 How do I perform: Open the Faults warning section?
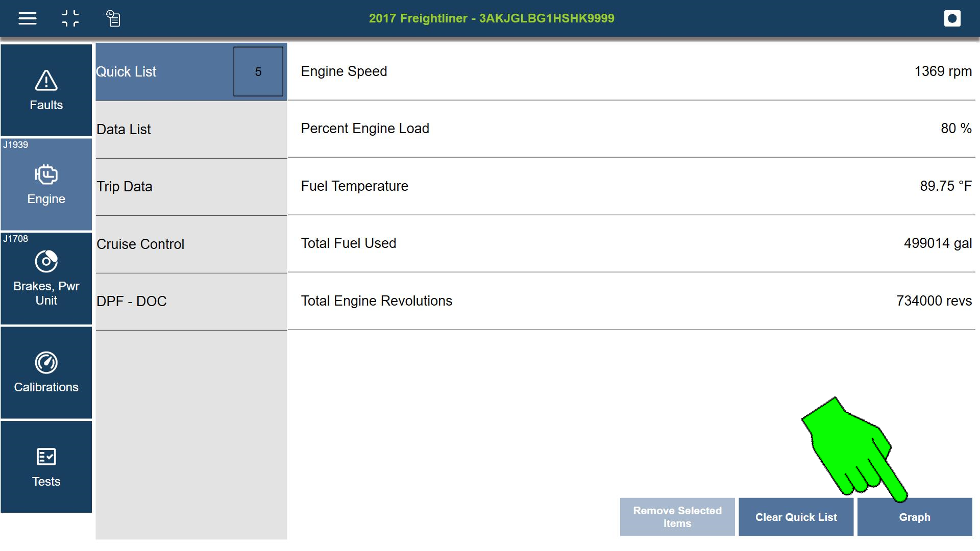[x=46, y=90]
